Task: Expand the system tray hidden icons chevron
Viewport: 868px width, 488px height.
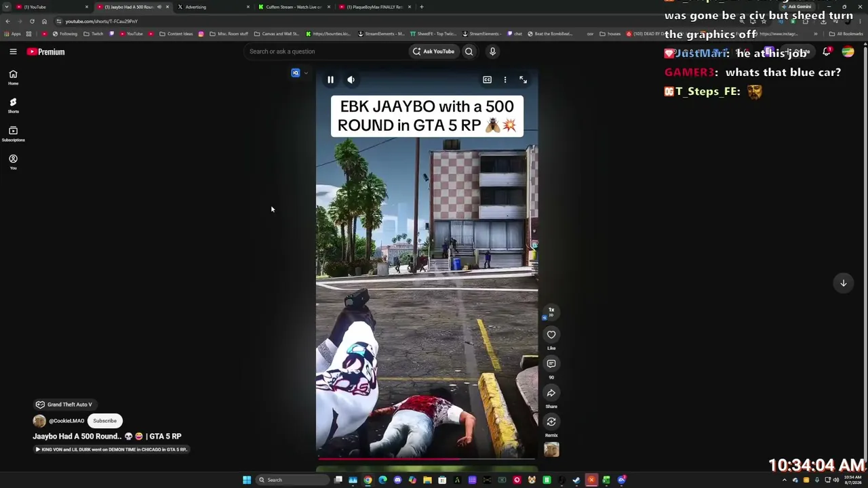Action: click(785, 480)
